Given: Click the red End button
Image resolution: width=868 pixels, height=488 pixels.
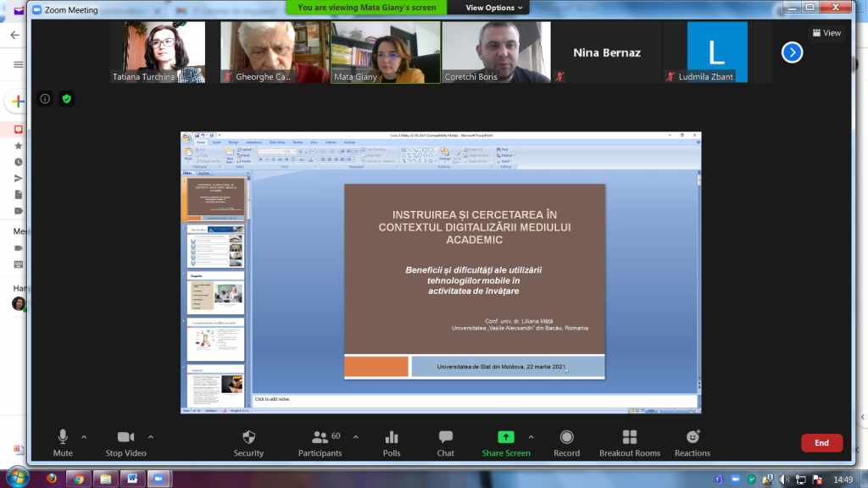Looking at the screenshot, I should [821, 443].
